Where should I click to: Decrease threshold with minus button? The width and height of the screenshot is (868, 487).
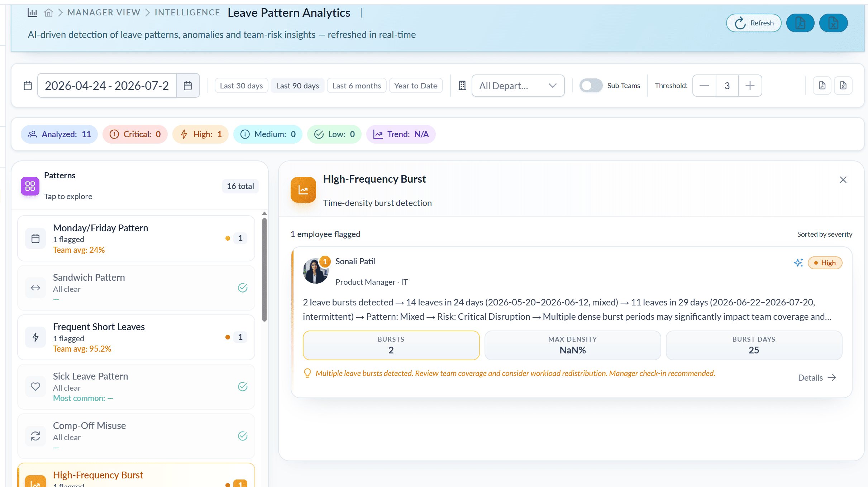(704, 86)
